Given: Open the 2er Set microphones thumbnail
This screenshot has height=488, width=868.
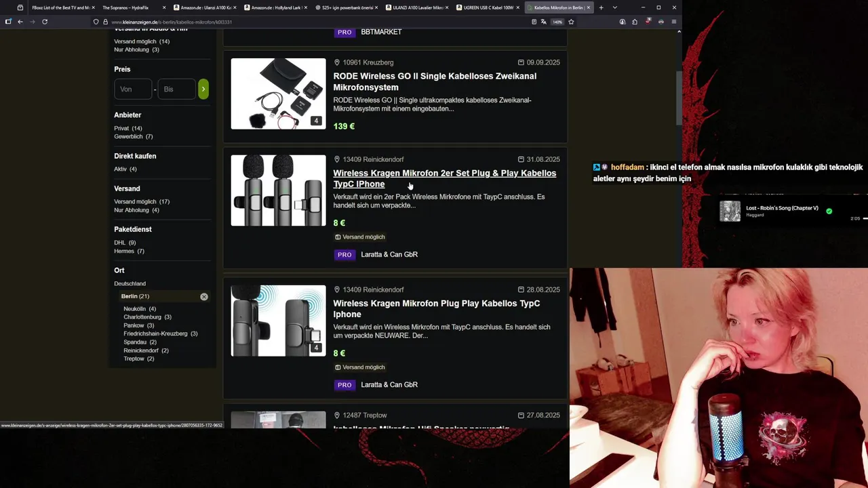Looking at the screenshot, I should 278,190.
